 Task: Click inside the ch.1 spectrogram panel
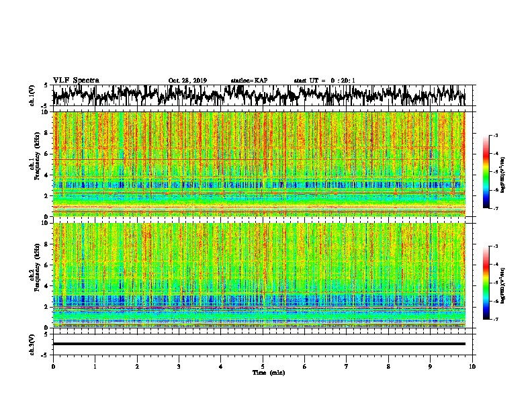tap(259, 164)
